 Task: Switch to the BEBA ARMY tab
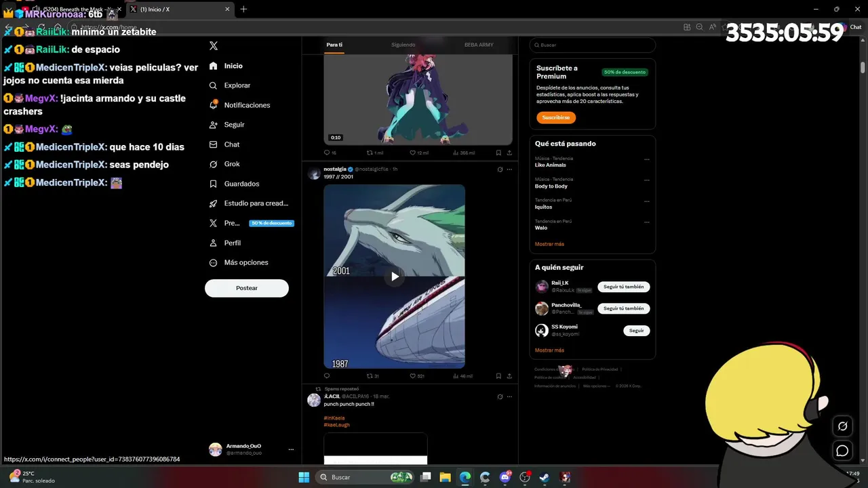(x=479, y=45)
